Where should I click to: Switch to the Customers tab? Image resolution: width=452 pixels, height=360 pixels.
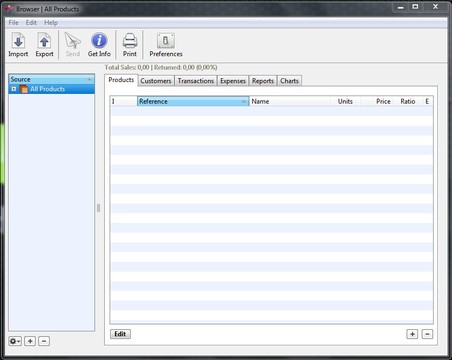156,81
